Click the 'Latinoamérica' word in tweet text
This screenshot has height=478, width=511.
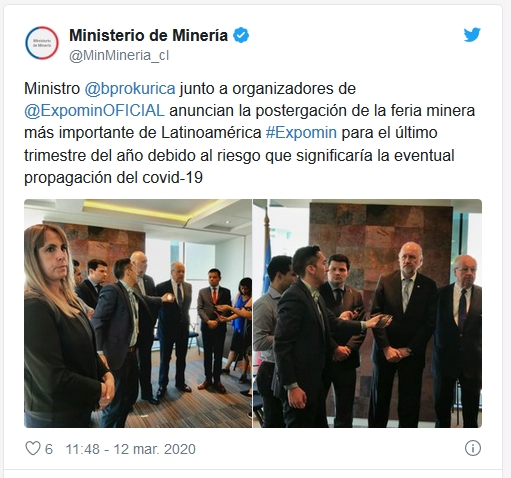point(211,133)
